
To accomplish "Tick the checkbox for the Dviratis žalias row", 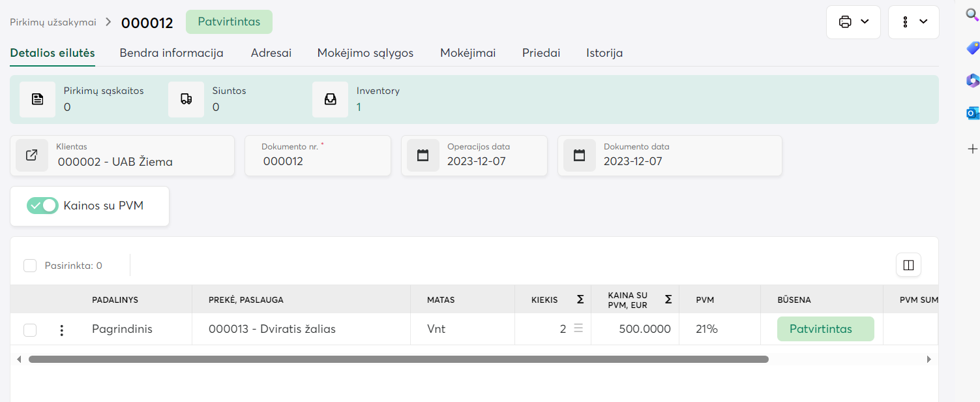I will [x=30, y=330].
